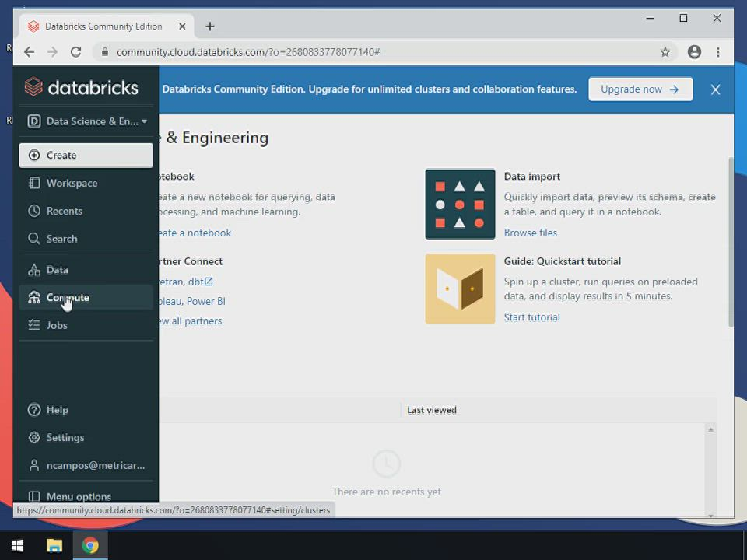Image resolution: width=747 pixels, height=560 pixels.
Task: Click the user account person icon in sidebar
Action: (34, 465)
